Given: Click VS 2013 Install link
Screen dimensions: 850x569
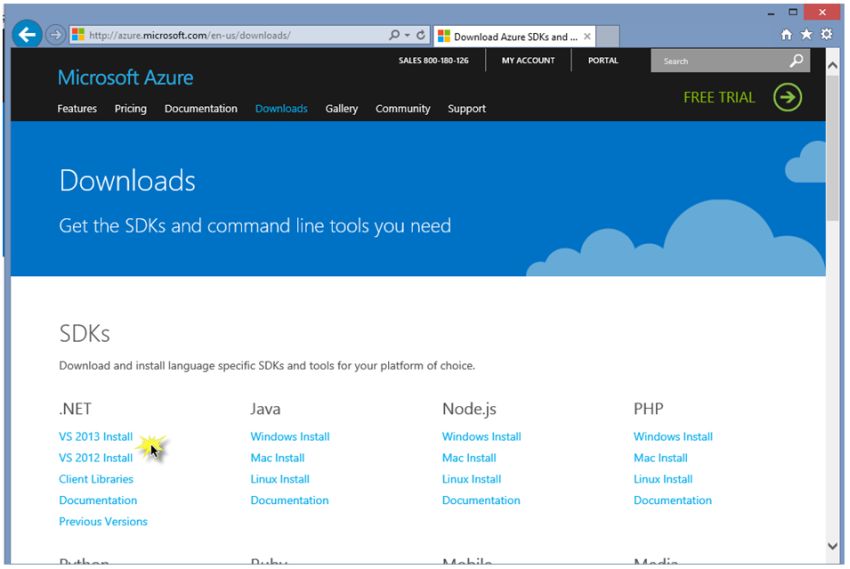Looking at the screenshot, I should 95,436.
